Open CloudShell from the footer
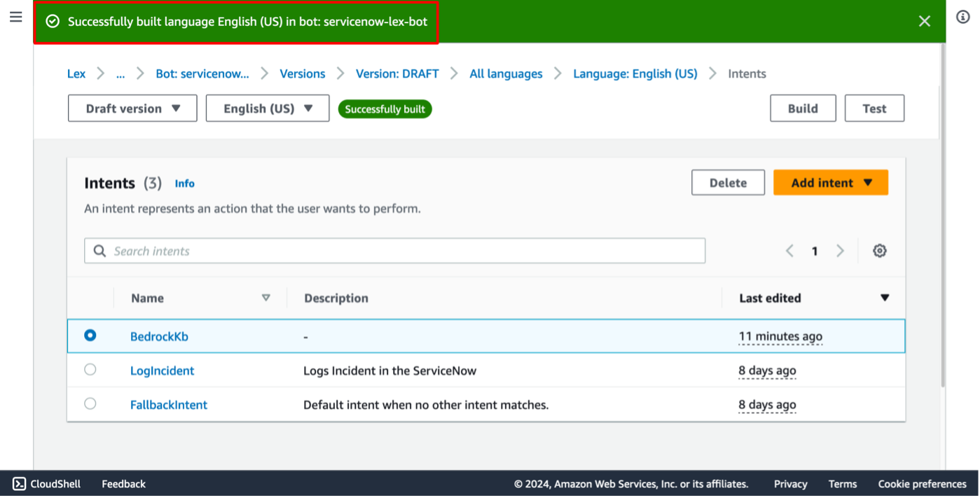The height and width of the screenshot is (498, 980). coord(47,484)
